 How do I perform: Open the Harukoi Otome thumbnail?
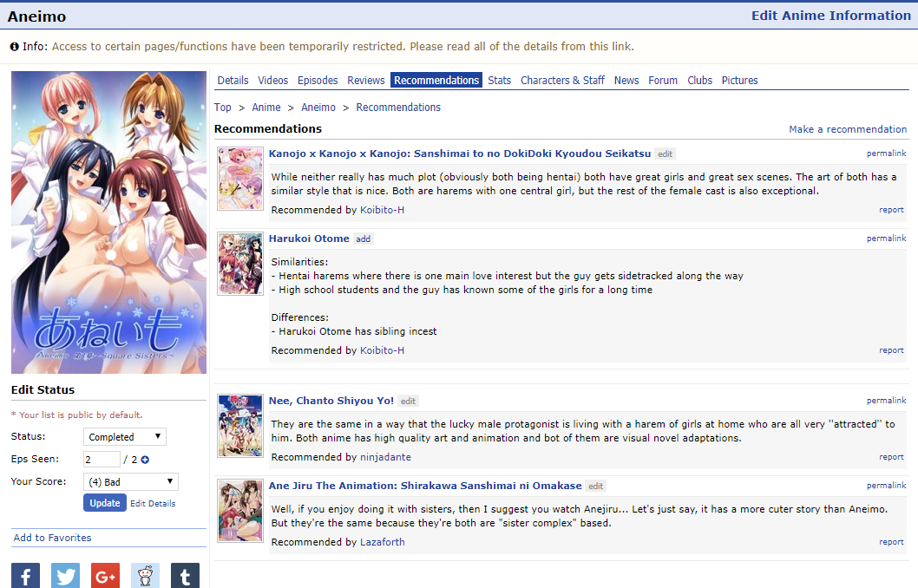[240, 264]
